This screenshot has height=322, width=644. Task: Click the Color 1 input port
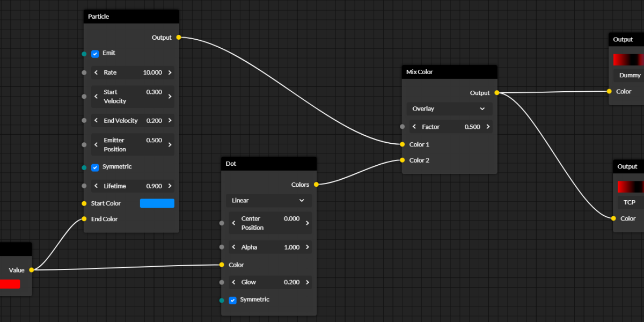[x=402, y=144]
